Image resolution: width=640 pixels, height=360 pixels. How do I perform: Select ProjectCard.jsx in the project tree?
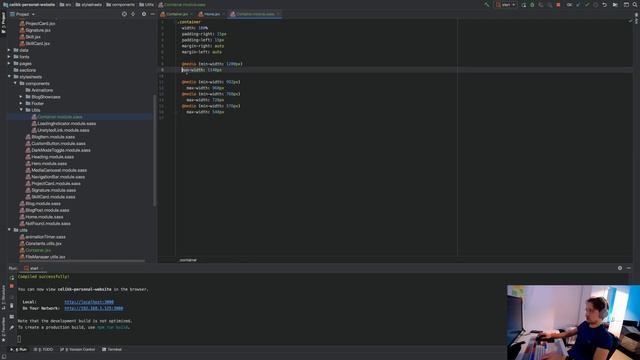37,24
